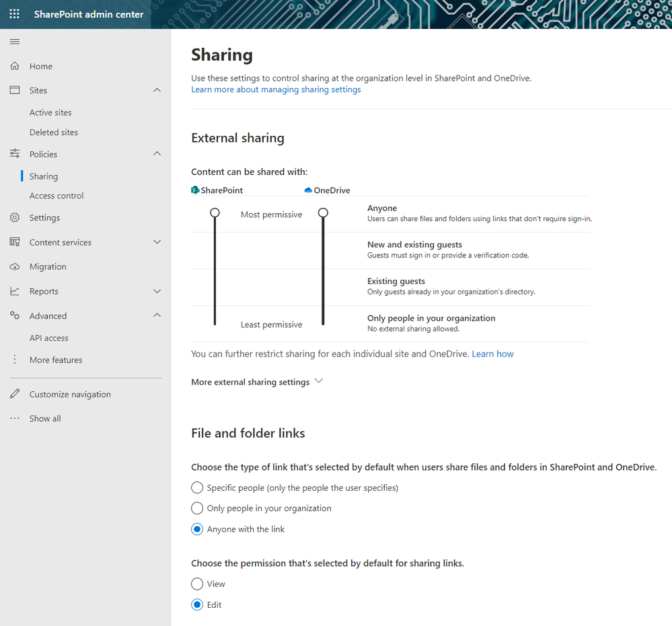This screenshot has height=626, width=672.
Task: Click the Policies sliders icon
Action: tap(15, 153)
